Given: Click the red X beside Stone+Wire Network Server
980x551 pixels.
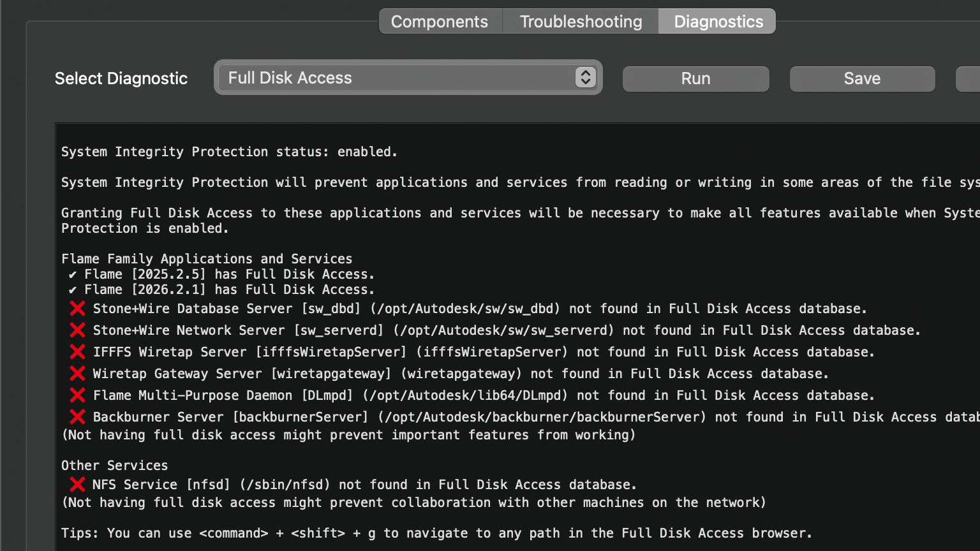Looking at the screenshot, I should [x=77, y=330].
